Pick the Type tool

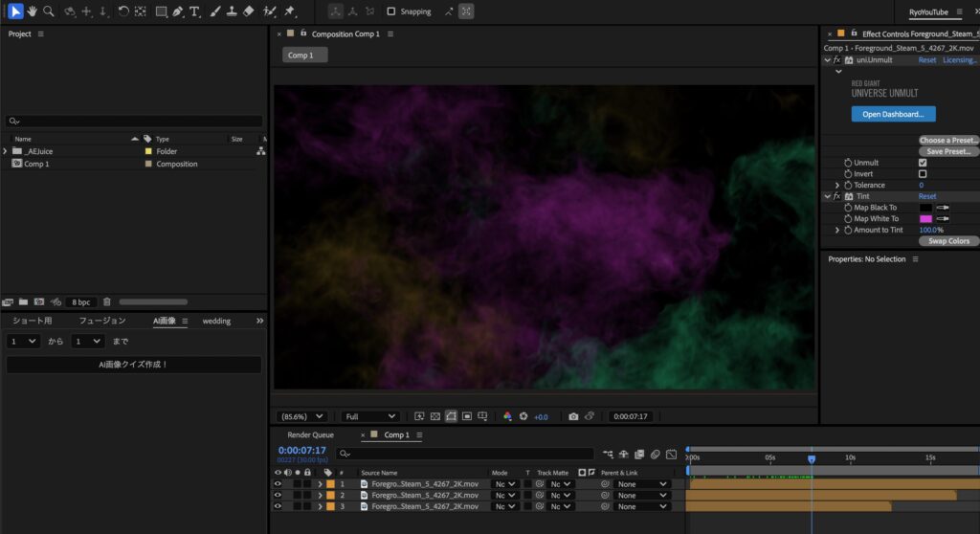(x=194, y=11)
